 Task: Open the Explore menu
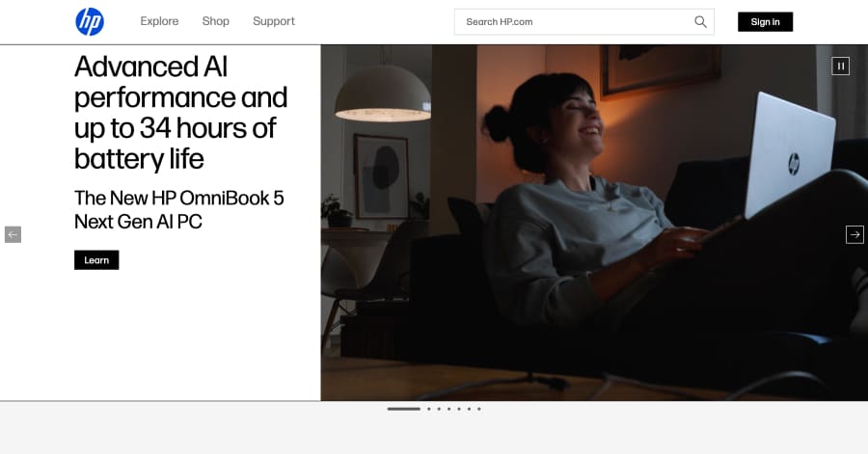point(159,21)
